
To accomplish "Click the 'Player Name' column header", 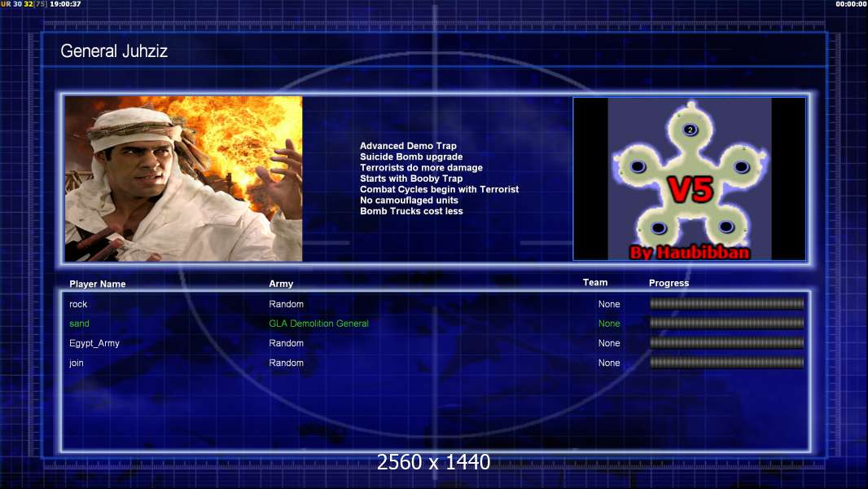I will [x=98, y=284].
